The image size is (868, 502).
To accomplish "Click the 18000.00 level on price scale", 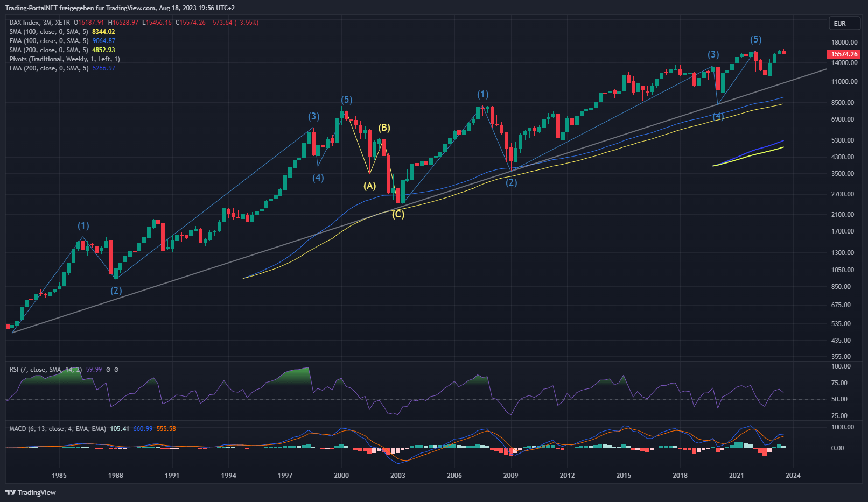I will pyautogui.click(x=844, y=43).
